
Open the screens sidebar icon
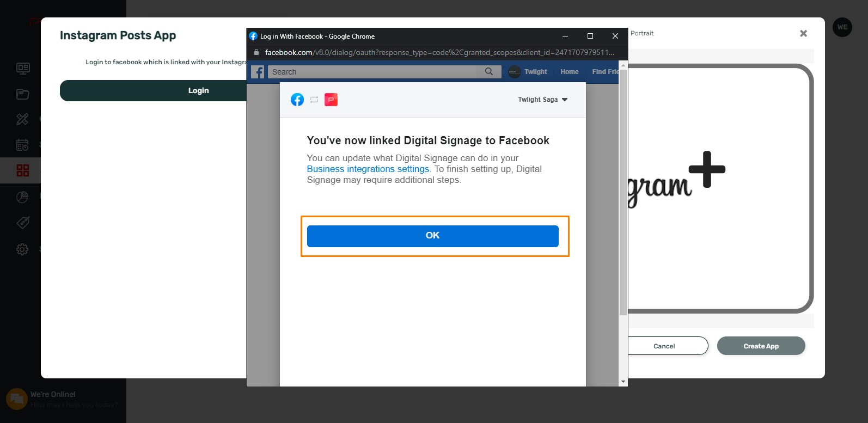coord(23,69)
